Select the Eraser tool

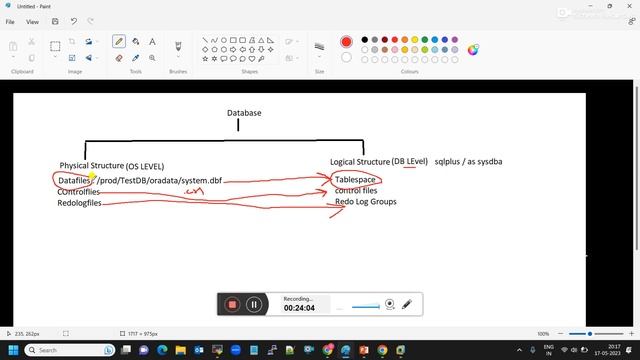pos(119,58)
